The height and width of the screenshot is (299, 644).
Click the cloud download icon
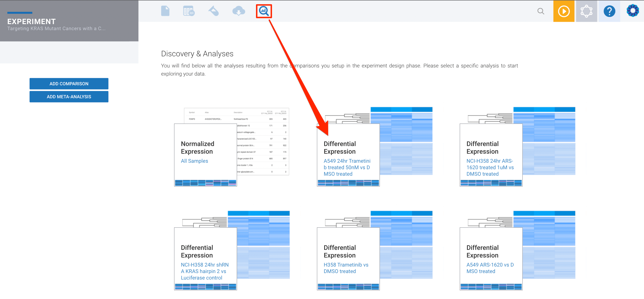point(239,11)
